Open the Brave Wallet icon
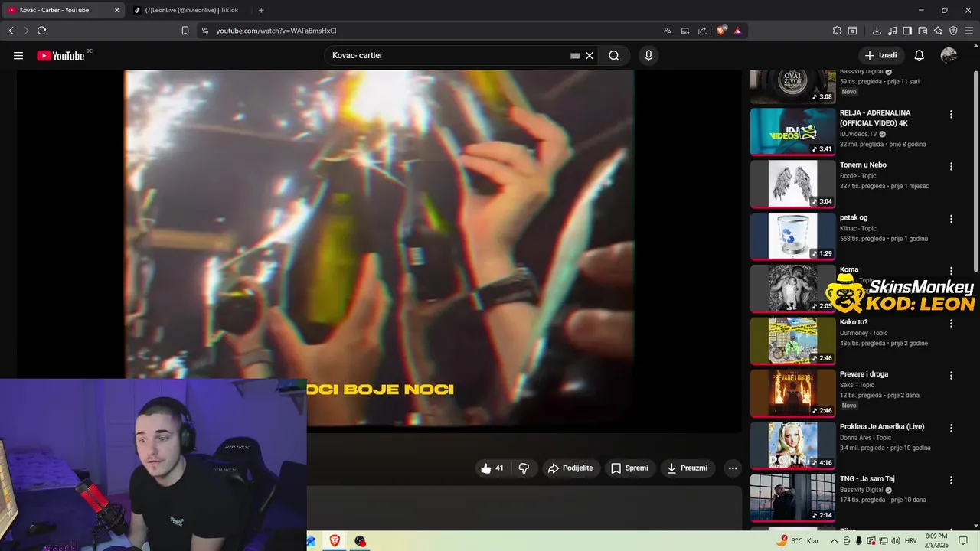The width and height of the screenshot is (980, 551). click(923, 31)
